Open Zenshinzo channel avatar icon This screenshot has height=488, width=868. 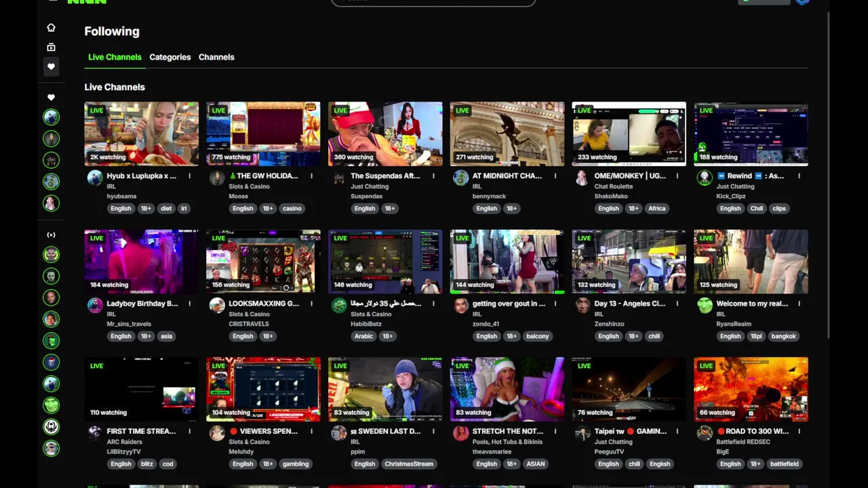583,306
